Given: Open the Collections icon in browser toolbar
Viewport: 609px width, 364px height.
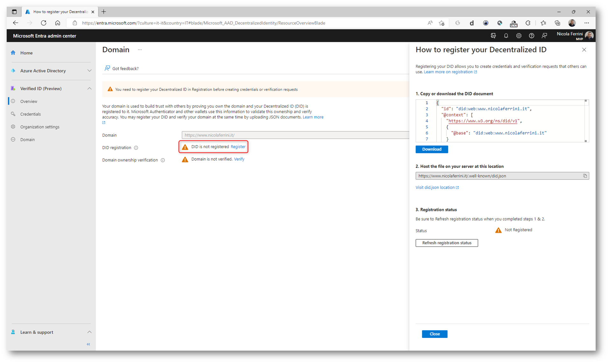Looking at the screenshot, I should click(557, 23).
